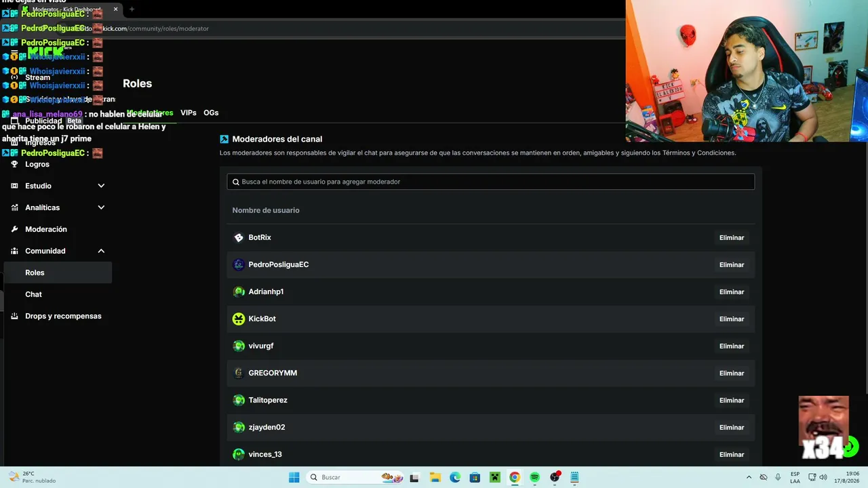Remove KickBot as moderator
The image size is (868, 488).
click(732, 319)
